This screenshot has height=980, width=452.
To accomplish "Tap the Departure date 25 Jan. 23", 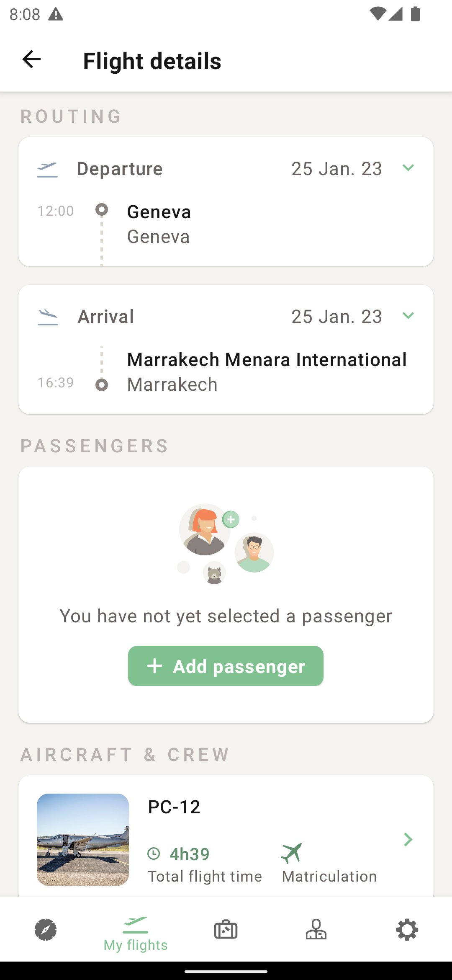I will pos(336,169).
